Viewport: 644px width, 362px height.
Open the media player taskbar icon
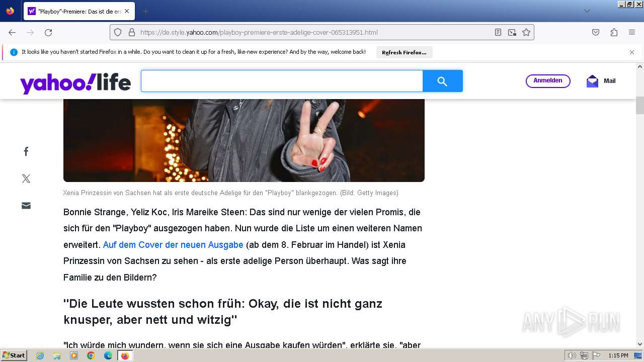(x=74, y=355)
